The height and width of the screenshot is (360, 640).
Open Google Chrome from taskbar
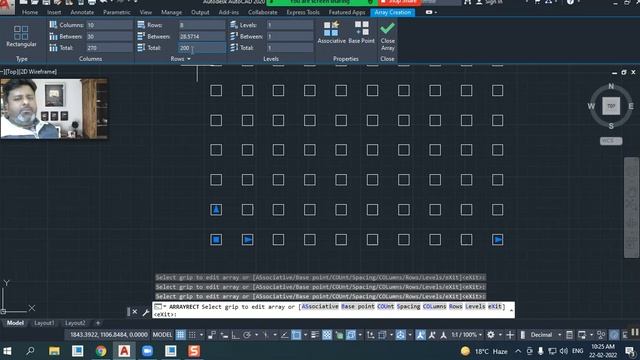click(x=101, y=351)
